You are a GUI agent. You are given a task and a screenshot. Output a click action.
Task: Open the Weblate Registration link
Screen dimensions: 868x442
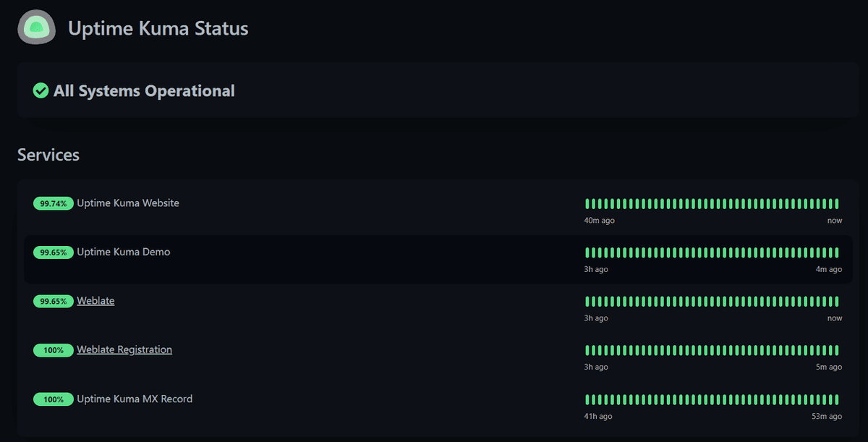click(x=124, y=349)
